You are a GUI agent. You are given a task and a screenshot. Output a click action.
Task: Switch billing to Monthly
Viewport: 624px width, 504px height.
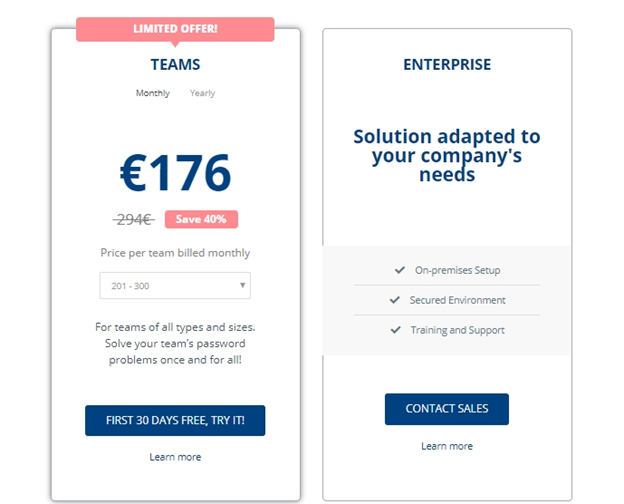153,93
